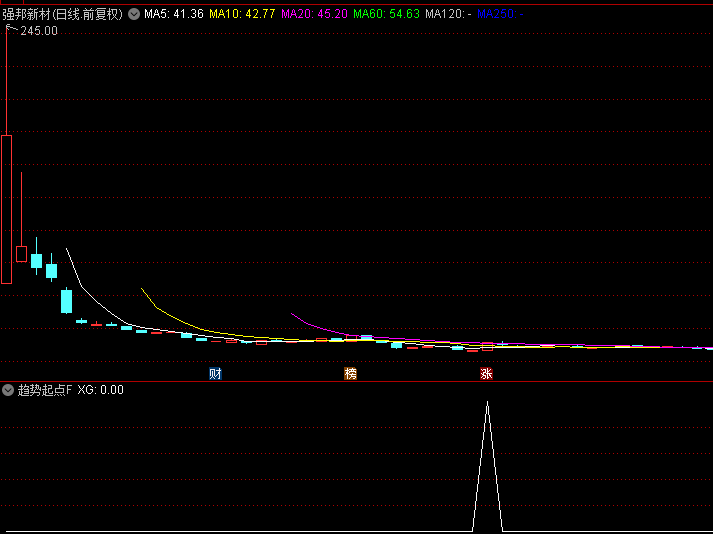Click the magenta MA20: 45.20 label
This screenshot has width=713, height=534.
[x=314, y=15]
